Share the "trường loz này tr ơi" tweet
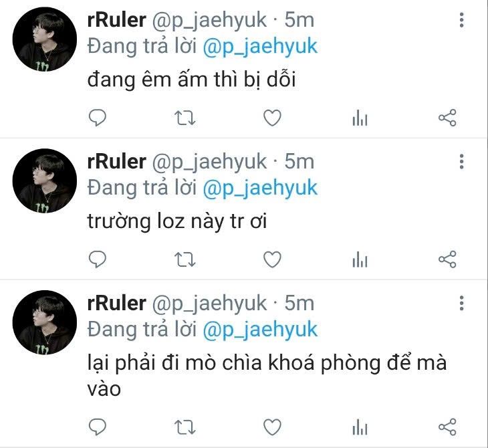Screen dimensions: 488x448 (x=447, y=259)
